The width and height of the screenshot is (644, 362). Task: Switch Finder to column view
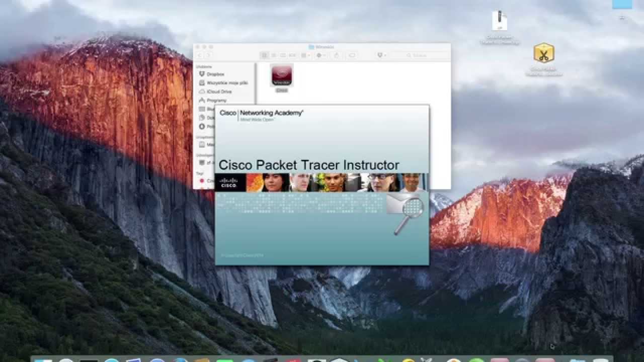(283, 55)
